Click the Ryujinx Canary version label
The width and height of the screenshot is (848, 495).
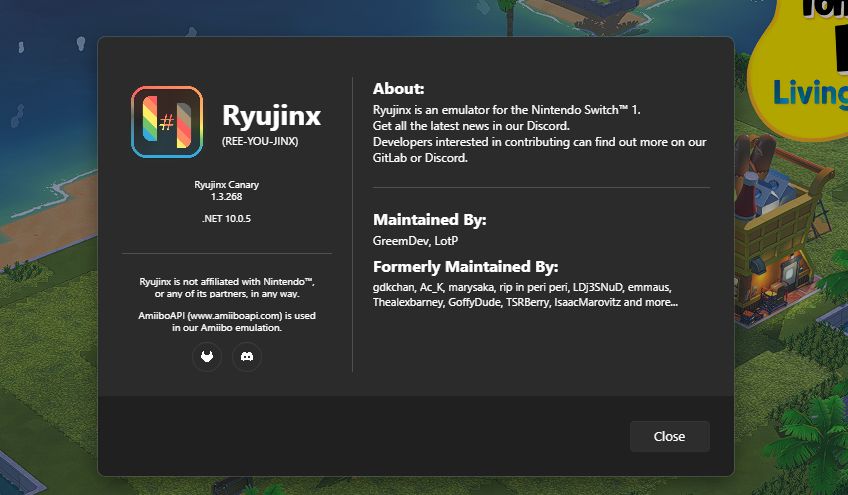(x=227, y=184)
